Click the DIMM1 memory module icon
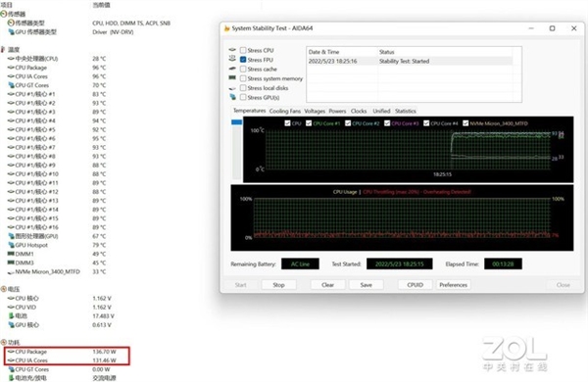The height and width of the screenshot is (382, 588). click(11, 254)
